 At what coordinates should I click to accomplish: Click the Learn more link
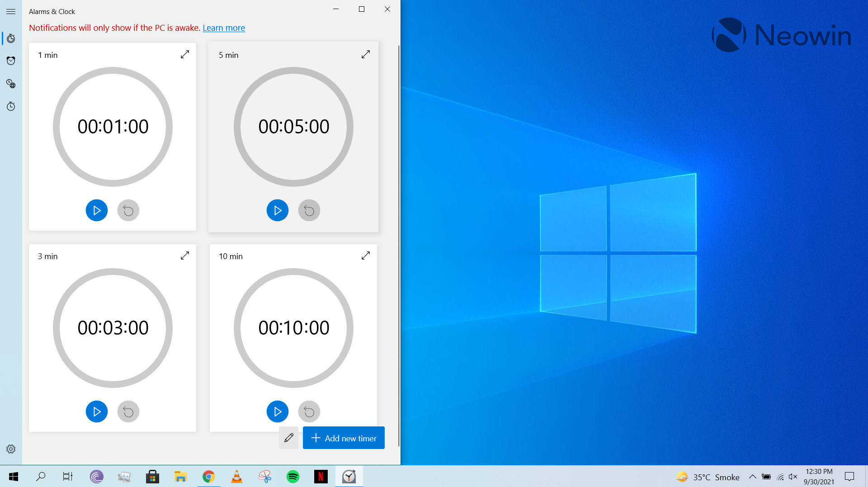click(224, 28)
